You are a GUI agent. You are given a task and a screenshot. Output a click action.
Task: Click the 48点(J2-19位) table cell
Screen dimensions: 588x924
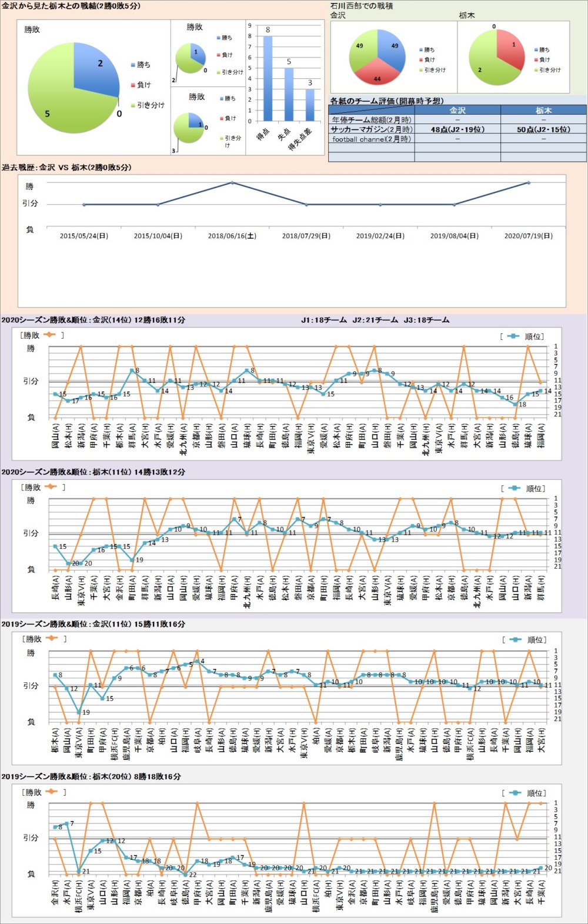[x=457, y=129]
